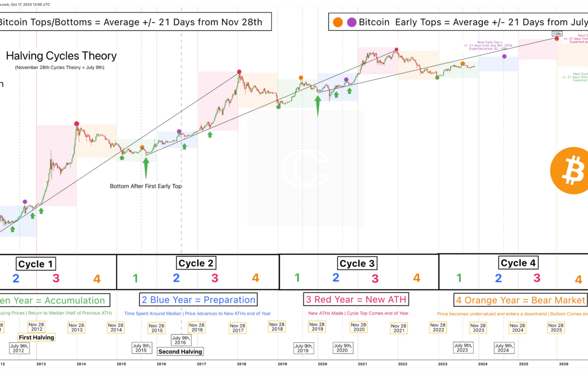Click the 'Nov 28 2019' date label
Image resolution: width=588 pixels, height=378 pixels.
[317, 327]
